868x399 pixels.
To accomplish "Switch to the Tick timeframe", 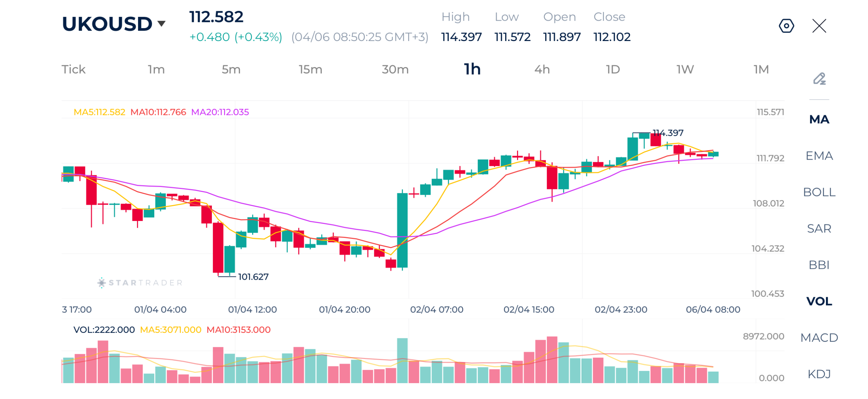I will coord(73,69).
